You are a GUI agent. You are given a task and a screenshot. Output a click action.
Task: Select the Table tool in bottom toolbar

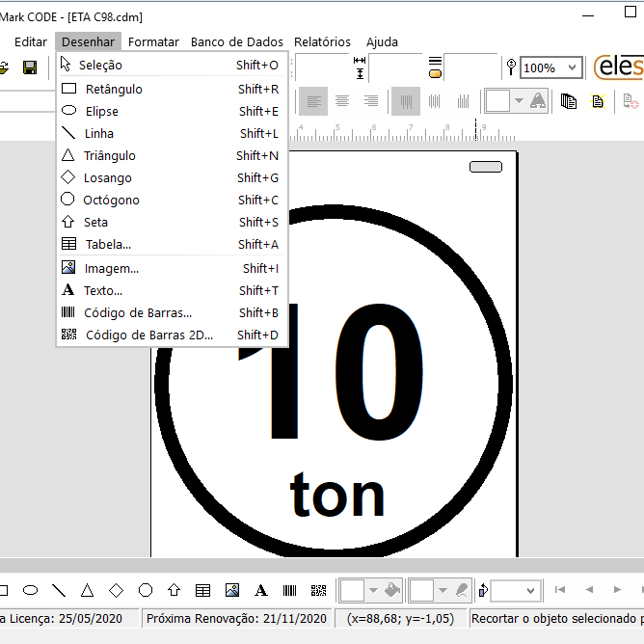202,591
